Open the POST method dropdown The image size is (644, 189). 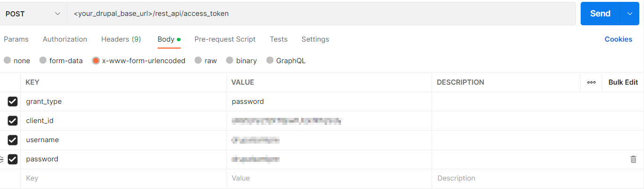point(33,14)
